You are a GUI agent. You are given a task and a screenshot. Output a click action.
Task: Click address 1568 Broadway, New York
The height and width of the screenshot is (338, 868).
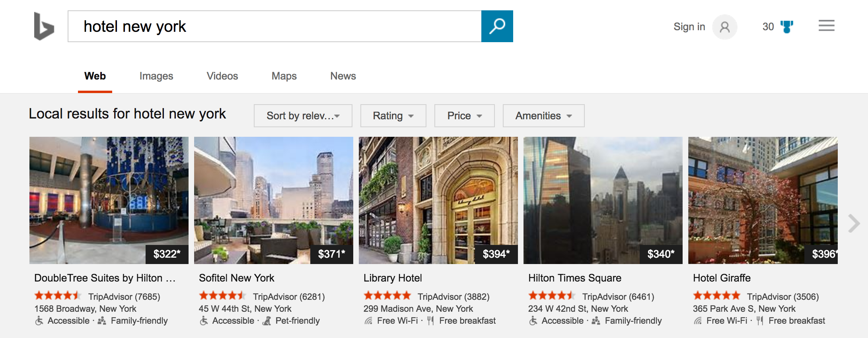click(85, 309)
